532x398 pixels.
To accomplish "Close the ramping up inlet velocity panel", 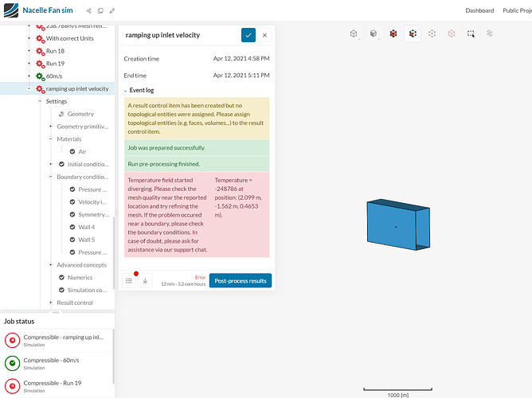I will (264, 35).
